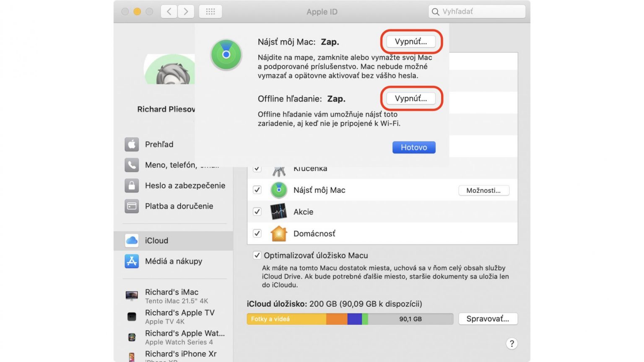This screenshot has width=644, height=362.
Task: Click the magnifier icon in search field
Action: coord(436,12)
